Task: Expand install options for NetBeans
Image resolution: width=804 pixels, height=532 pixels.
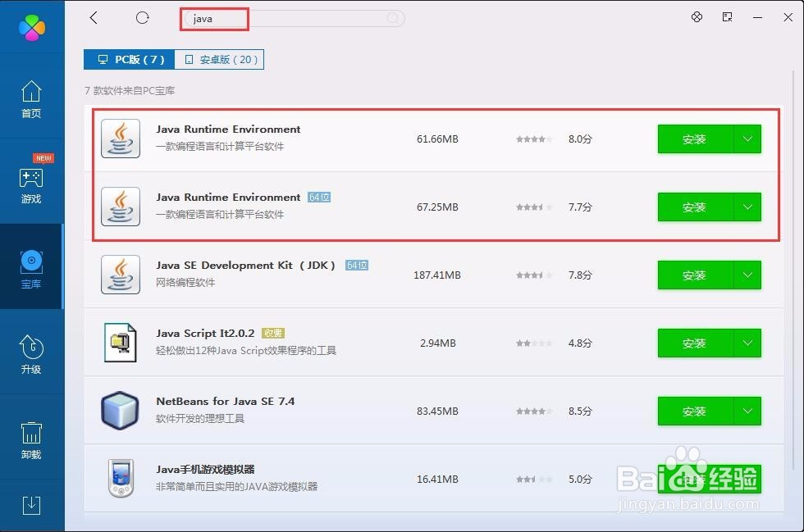Action: 747,411
